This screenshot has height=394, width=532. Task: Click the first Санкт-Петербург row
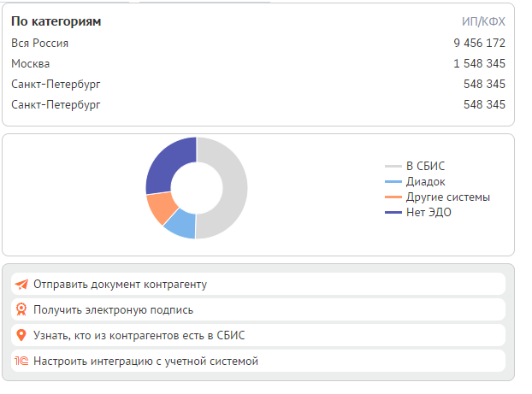click(x=258, y=84)
